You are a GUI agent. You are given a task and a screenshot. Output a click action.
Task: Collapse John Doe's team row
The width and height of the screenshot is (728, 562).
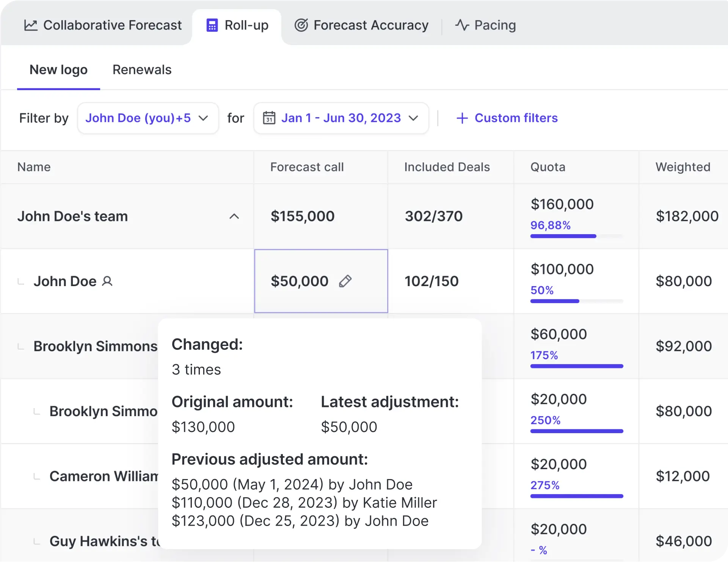pyautogui.click(x=234, y=216)
